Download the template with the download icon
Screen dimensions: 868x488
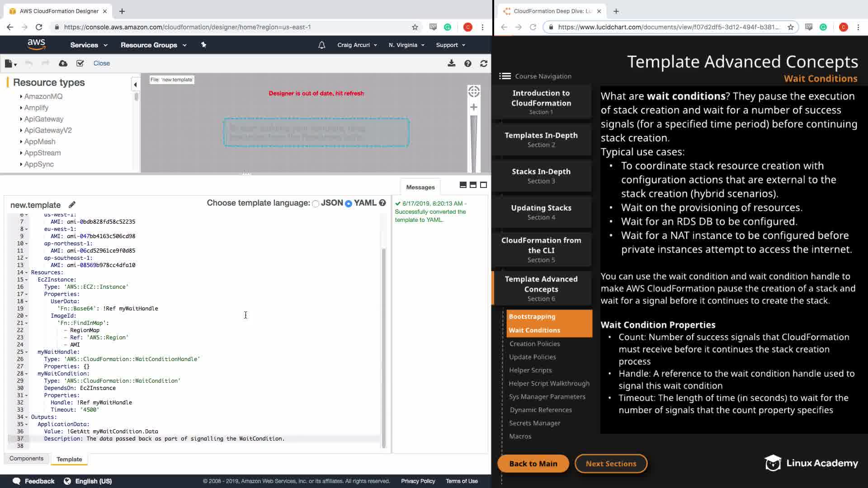point(451,63)
